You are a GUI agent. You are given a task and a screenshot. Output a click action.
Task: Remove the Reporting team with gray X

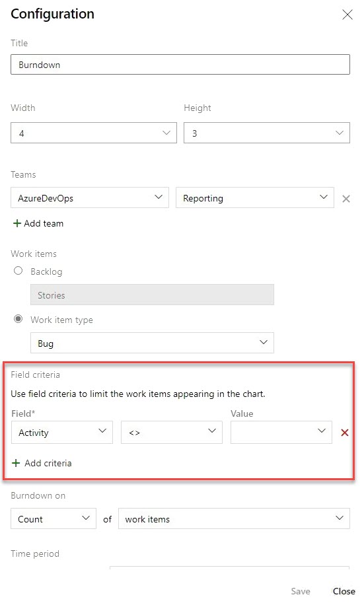[346, 199]
